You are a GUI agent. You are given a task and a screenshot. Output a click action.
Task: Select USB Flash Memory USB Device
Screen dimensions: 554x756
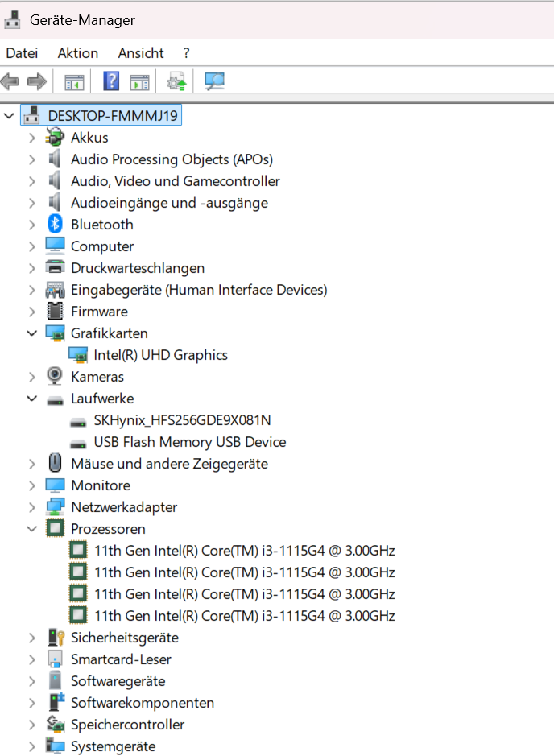tap(189, 442)
